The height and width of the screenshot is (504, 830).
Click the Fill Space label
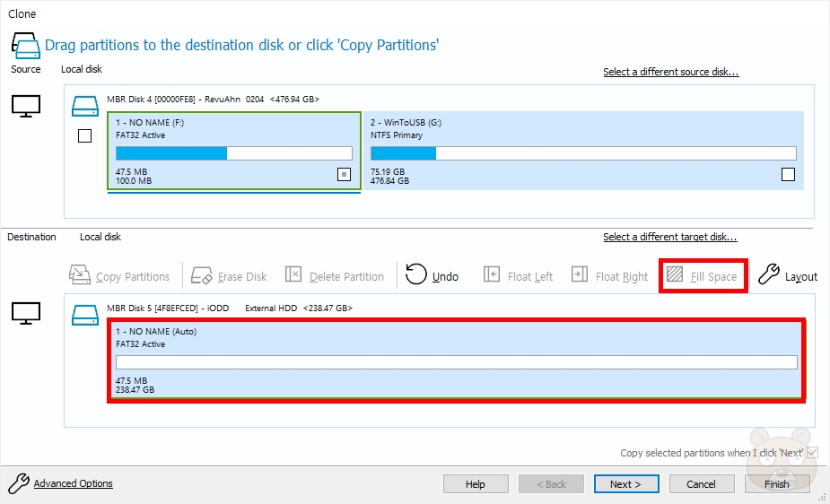713,276
